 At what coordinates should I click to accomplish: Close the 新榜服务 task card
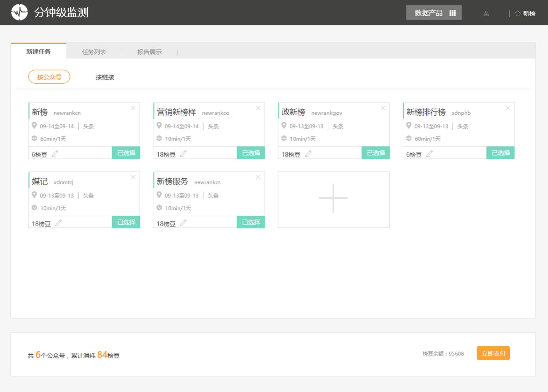point(258,177)
